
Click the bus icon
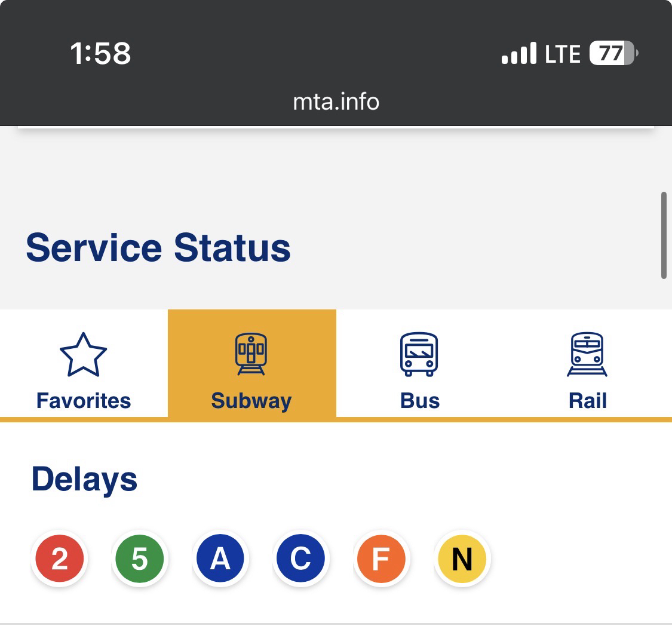click(x=419, y=354)
